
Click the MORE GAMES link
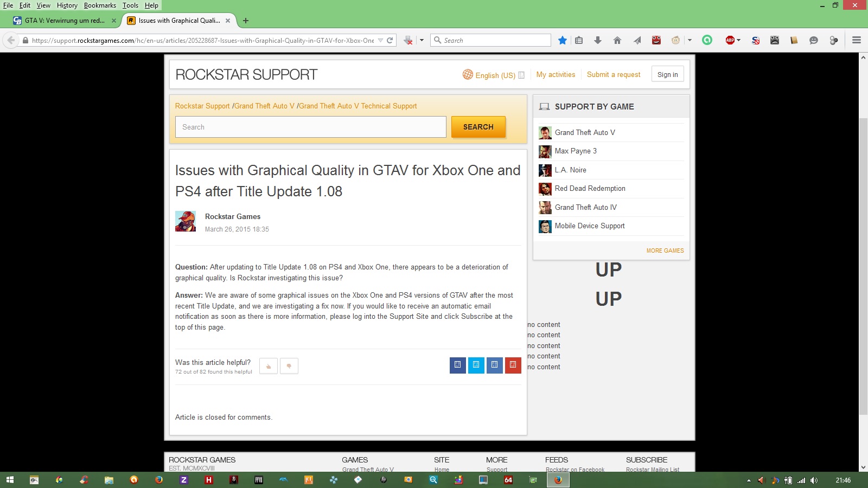coord(665,251)
